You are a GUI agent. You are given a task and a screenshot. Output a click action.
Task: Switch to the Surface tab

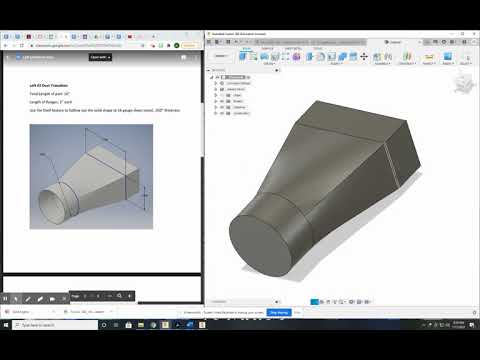point(267,49)
